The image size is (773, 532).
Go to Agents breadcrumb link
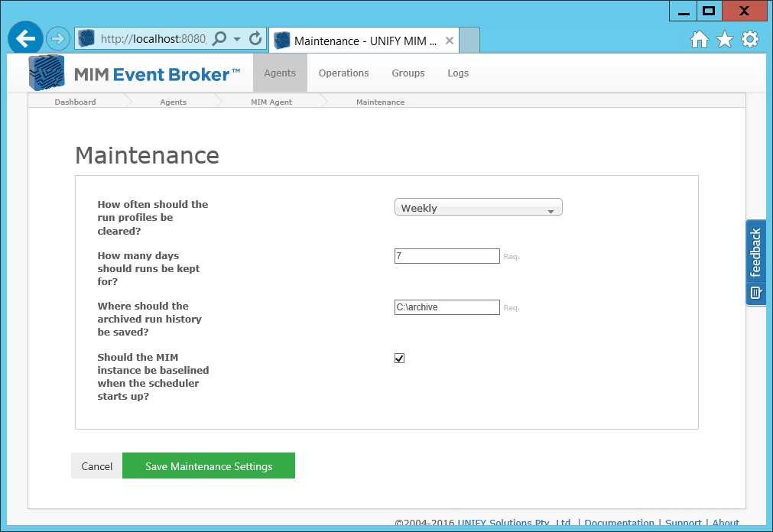pos(173,102)
